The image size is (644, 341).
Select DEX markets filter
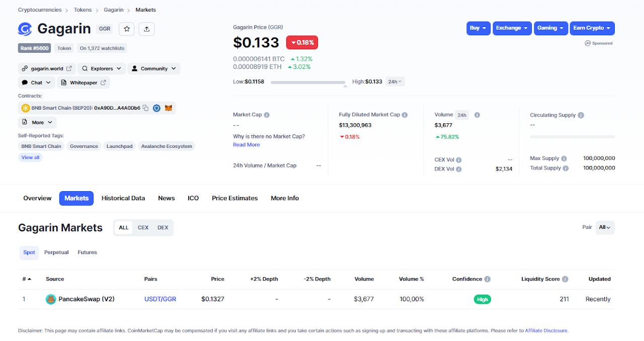pyautogui.click(x=163, y=227)
